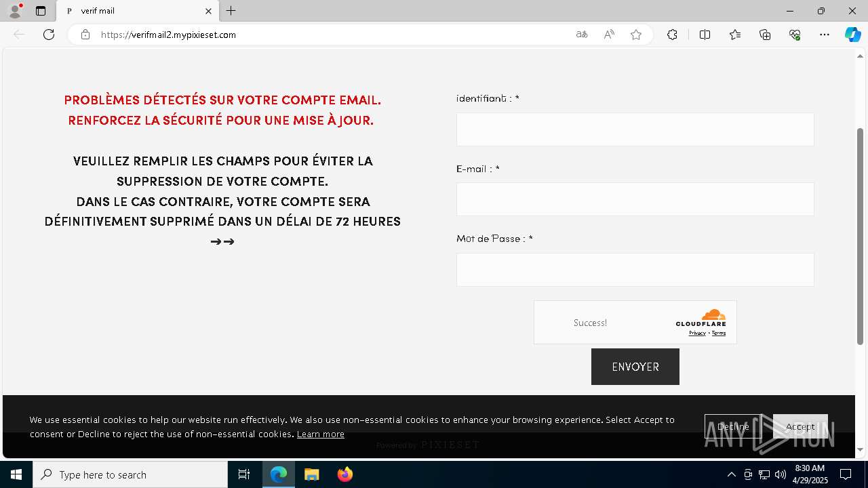Viewport: 868px width, 488px height.
Task: Close the 'verif mail' tab
Action: click(x=208, y=11)
